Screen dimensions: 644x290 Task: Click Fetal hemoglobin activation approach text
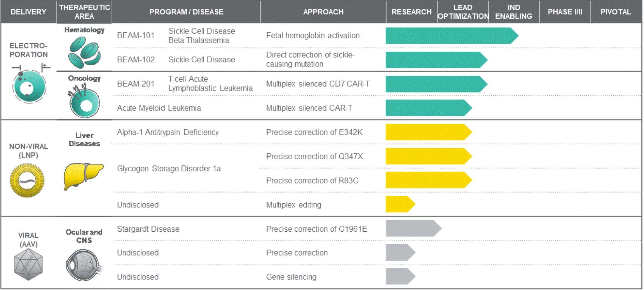click(x=313, y=36)
